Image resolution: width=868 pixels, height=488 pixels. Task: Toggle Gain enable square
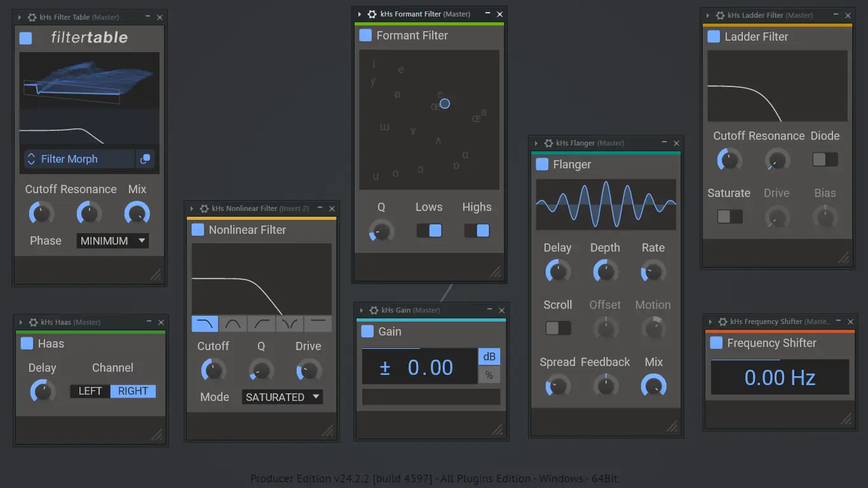coord(367,332)
